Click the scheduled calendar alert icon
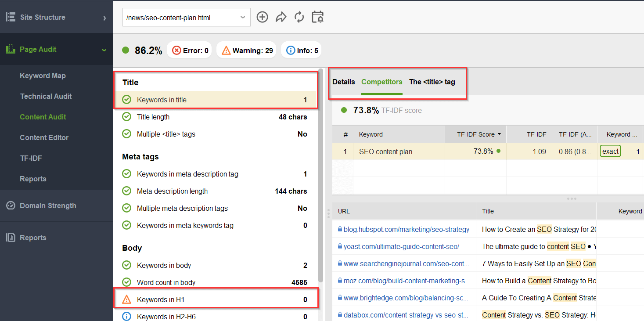644x321 pixels. (317, 17)
